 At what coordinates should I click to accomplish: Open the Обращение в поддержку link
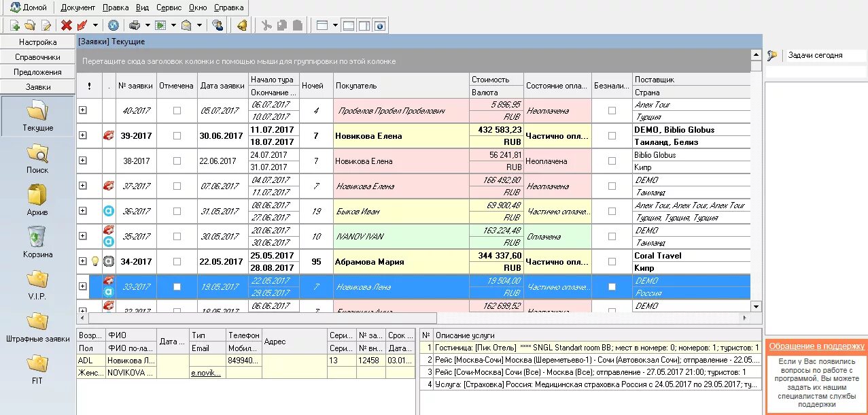[816, 346]
